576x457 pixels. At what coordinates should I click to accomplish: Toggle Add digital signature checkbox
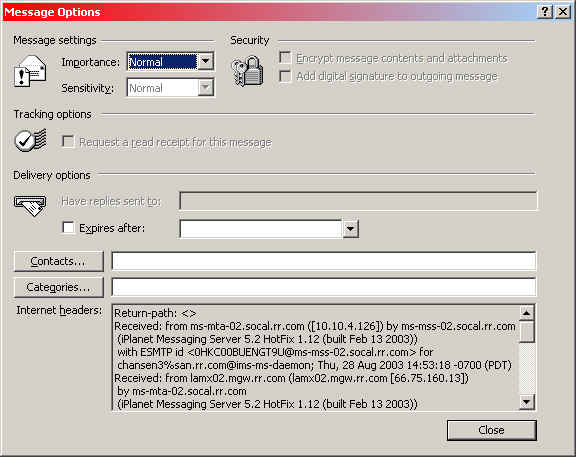click(x=285, y=76)
